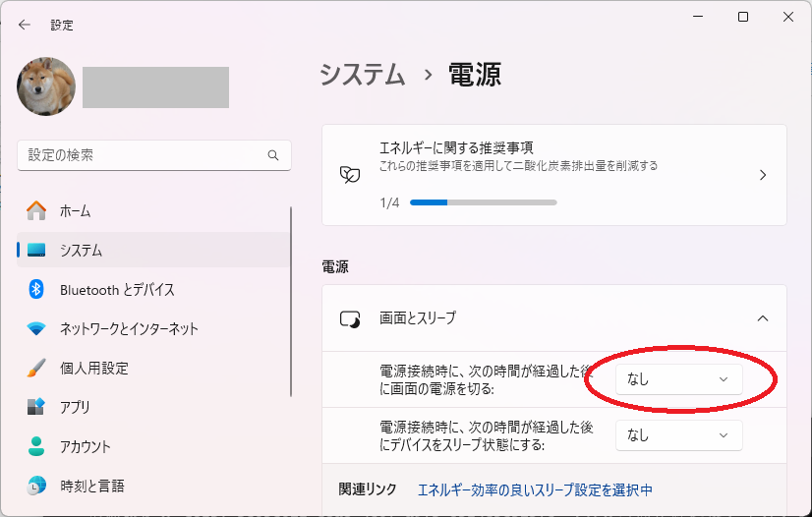Open ネットワークとインターネット settings

pos(153,328)
